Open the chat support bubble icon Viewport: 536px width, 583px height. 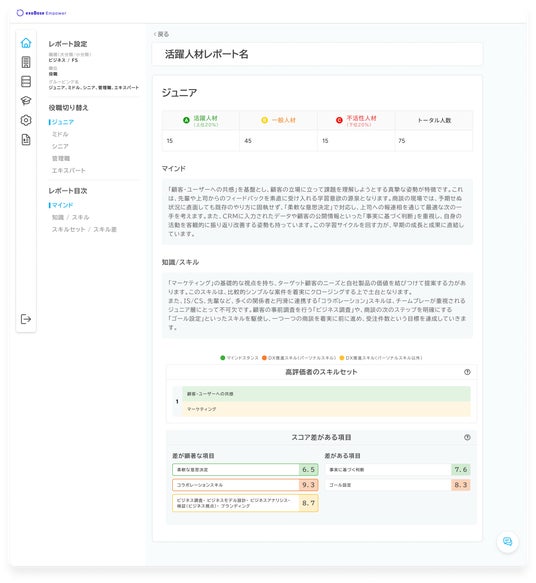pos(507,541)
